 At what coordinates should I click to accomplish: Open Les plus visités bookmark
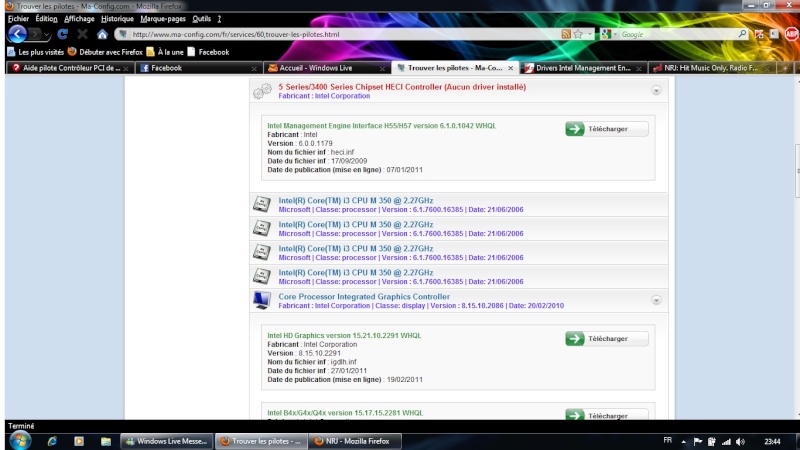pos(35,52)
